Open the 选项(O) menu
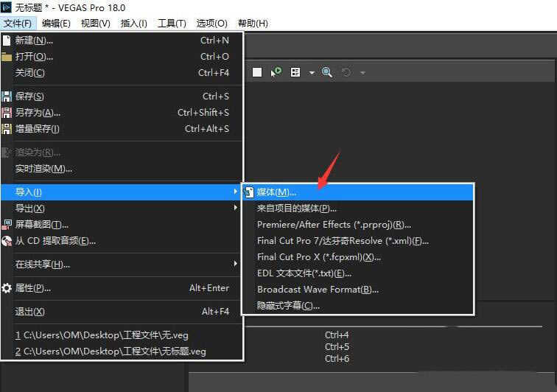 (212, 24)
